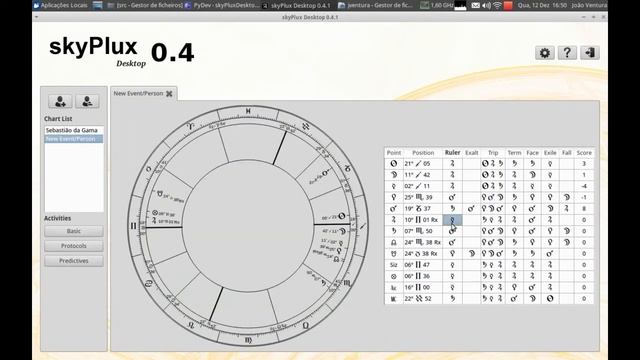Click the Sun glyph inside the chart wheel
640x360 pixels.
tap(342, 216)
